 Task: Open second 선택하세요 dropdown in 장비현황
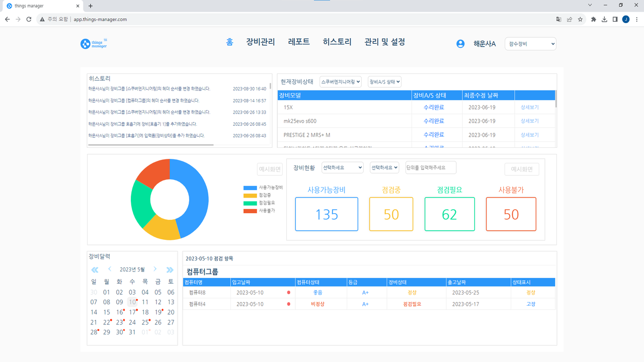[x=384, y=167]
